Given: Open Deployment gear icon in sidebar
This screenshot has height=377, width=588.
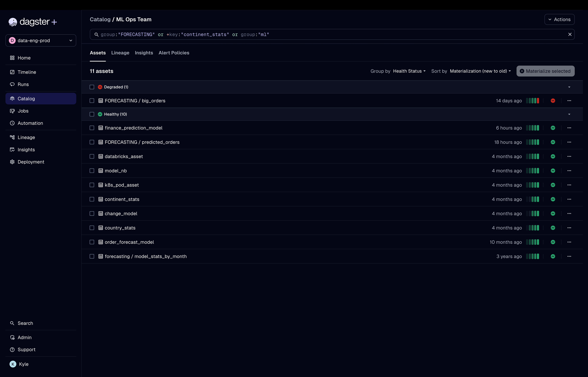Looking at the screenshot, I should coord(12,162).
